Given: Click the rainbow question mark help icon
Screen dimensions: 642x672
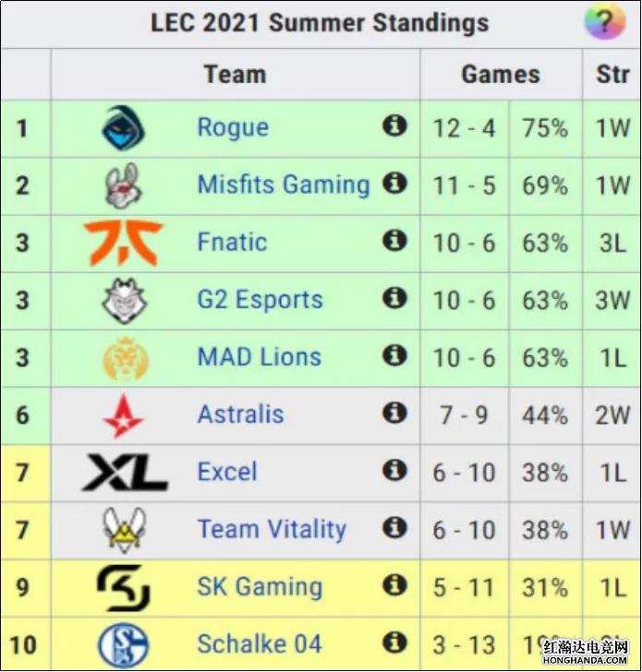Looking at the screenshot, I should 604,21.
